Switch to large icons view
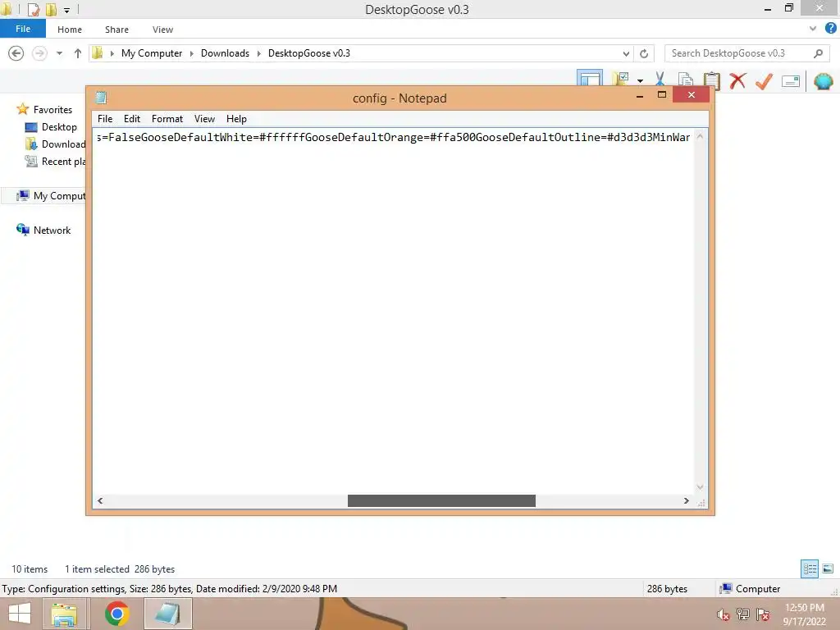The image size is (840, 630). tap(828, 568)
